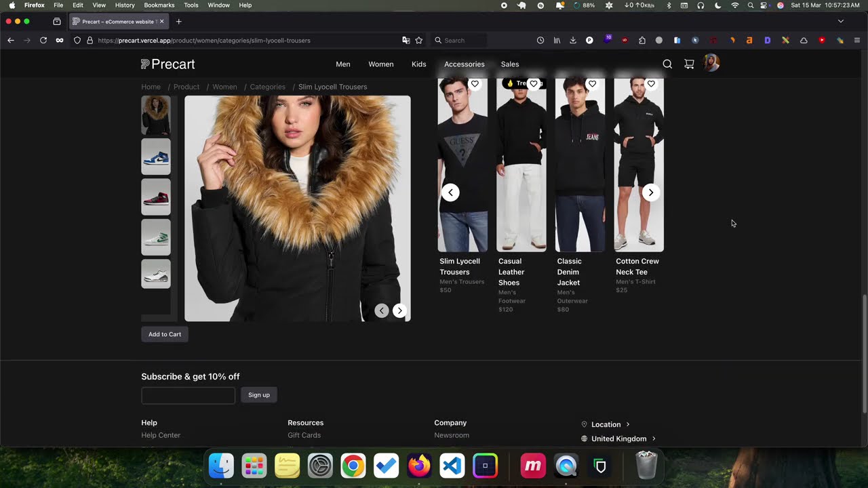Go to Categories breadcrumb
This screenshot has width=868, height=488.
pyautogui.click(x=268, y=87)
